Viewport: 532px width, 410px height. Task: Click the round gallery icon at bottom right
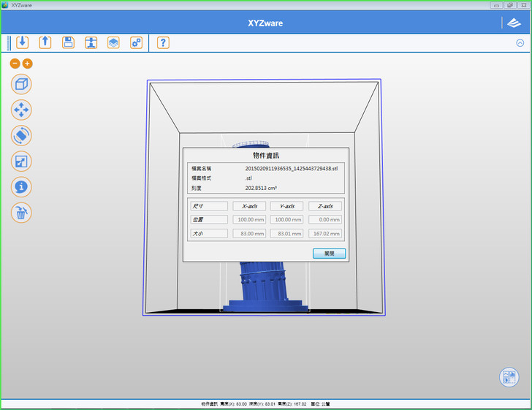509,377
